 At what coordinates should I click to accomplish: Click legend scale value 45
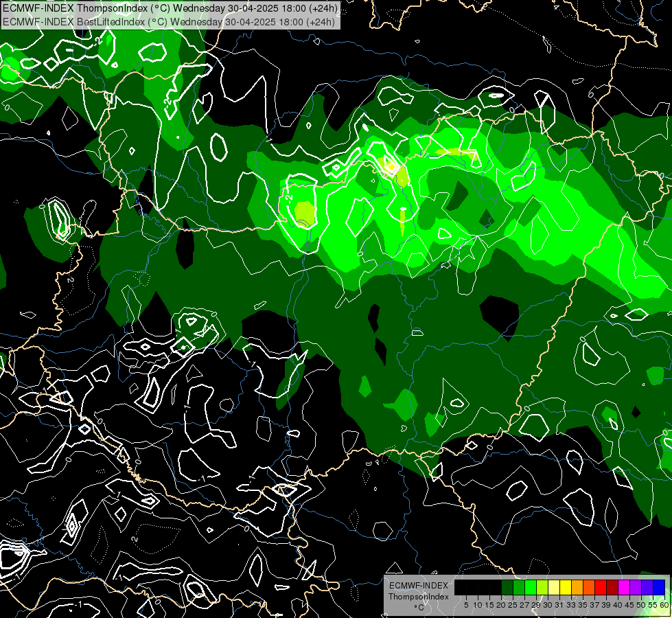(630, 605)
